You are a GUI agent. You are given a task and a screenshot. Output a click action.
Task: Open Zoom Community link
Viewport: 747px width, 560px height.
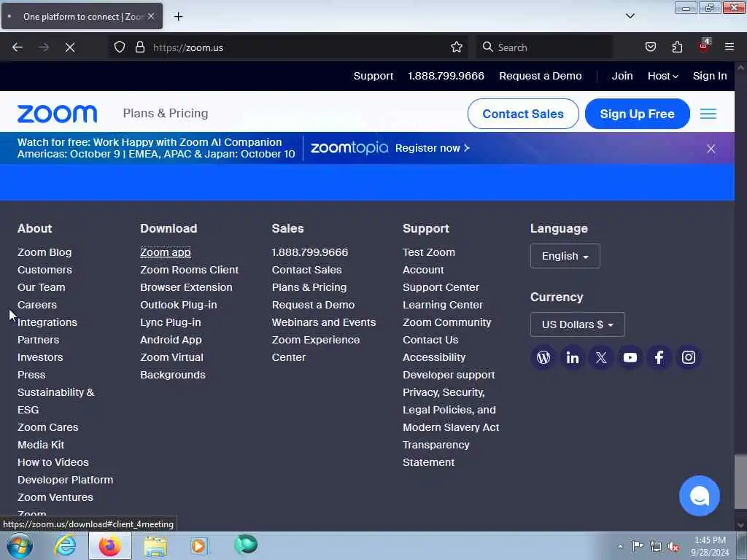point(447,322)
